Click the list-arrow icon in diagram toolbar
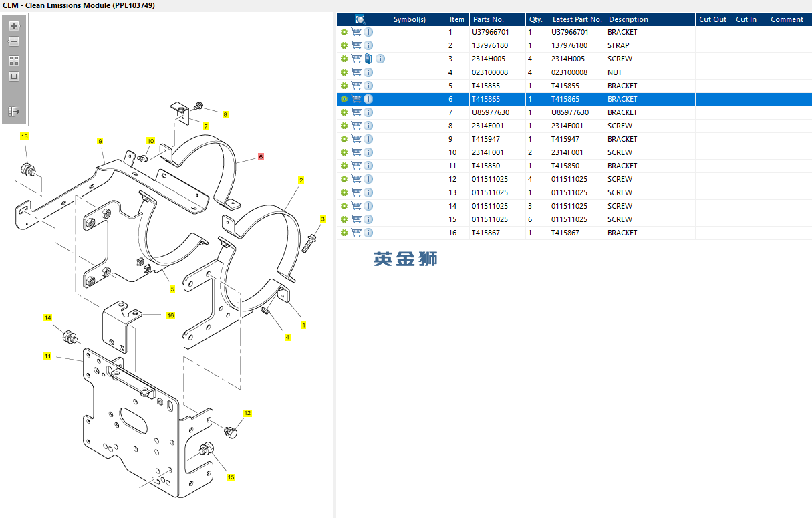The width and height of the screenshot is (812, 518). click(14, 111)
